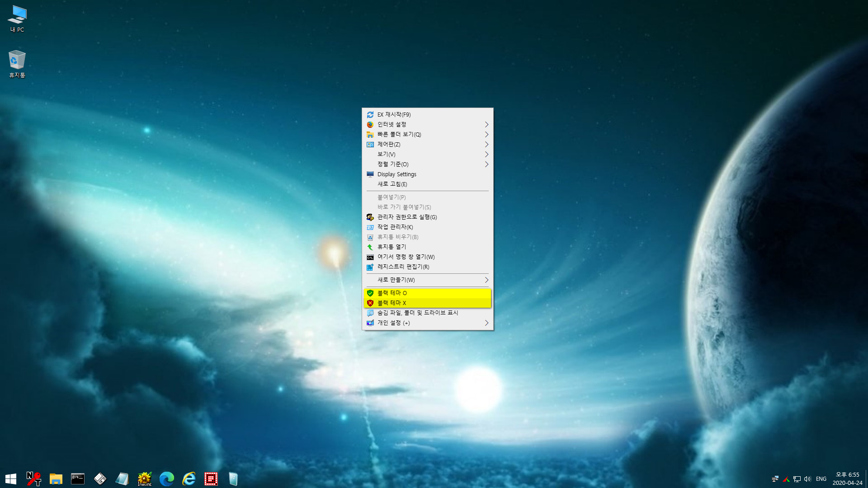Open the red square app on taskbar
868x488 pixels.
click(211, 479)
